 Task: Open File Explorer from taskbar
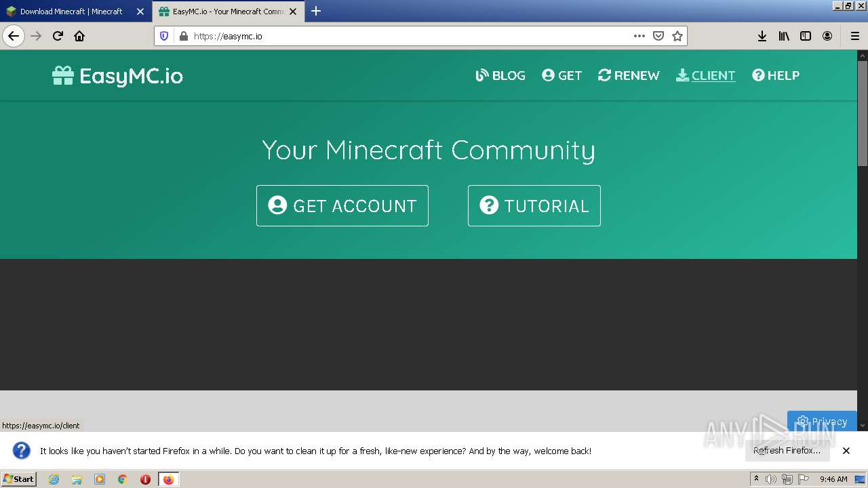(x=77, y=479)
